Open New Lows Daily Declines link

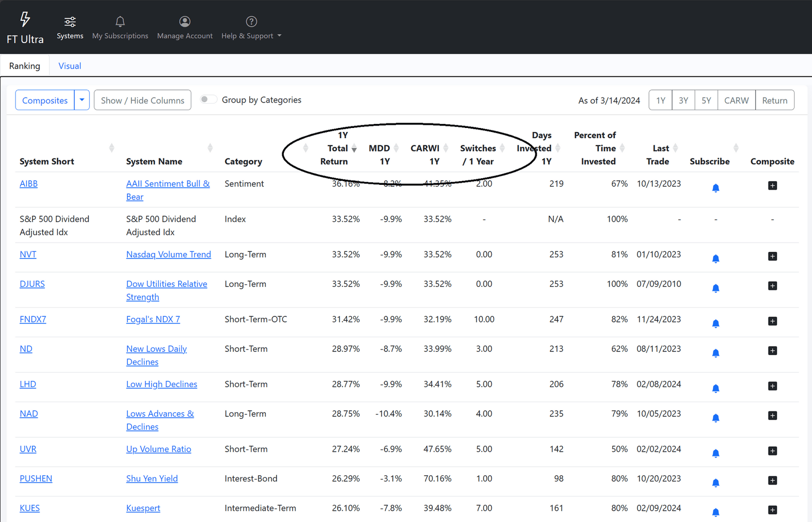(x=156, y=355)
